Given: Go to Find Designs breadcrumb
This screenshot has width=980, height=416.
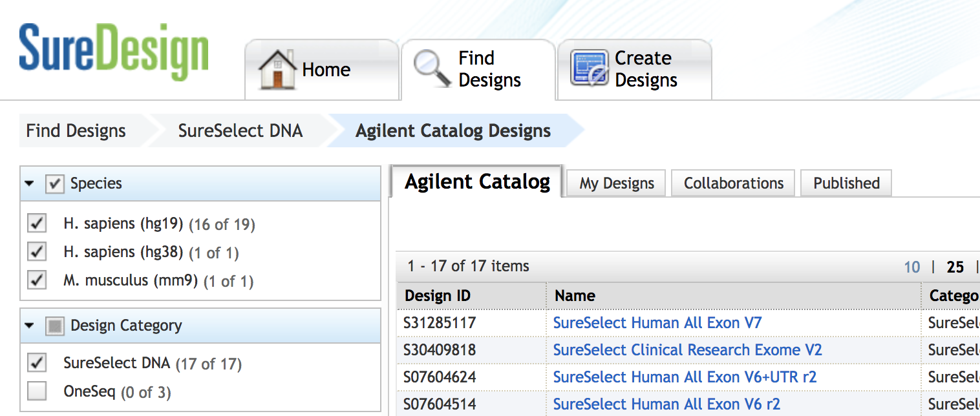Looking at the screenshot, I should coord(76,130).
